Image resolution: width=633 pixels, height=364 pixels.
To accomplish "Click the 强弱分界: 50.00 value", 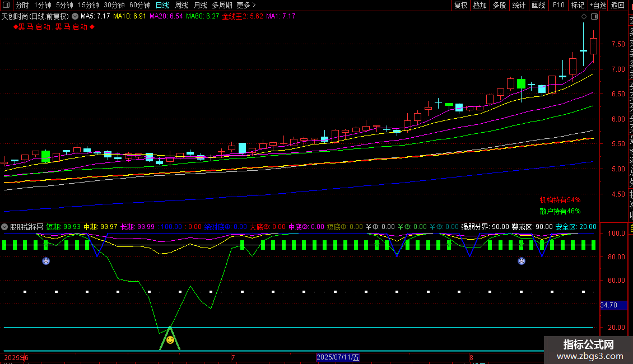I will coord(485,227).
